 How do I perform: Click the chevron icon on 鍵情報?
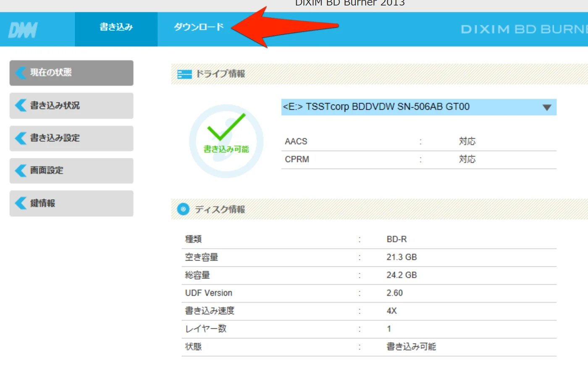click(x=21, y=203)
